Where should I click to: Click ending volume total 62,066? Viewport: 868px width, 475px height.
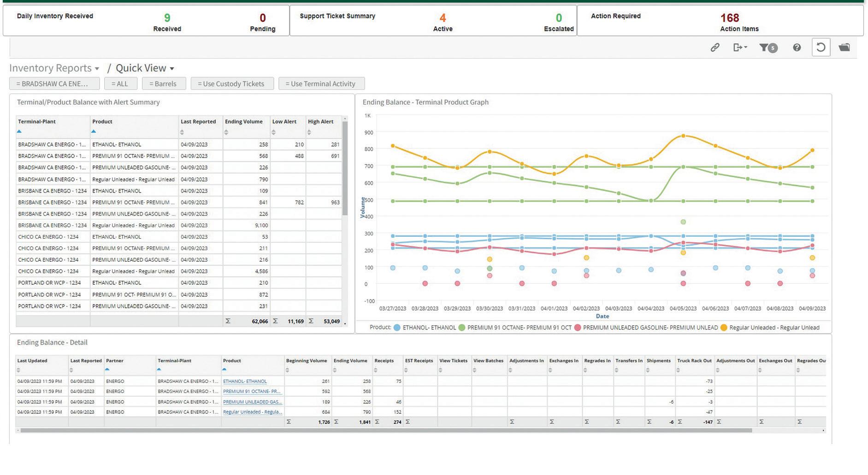point(260,322)
